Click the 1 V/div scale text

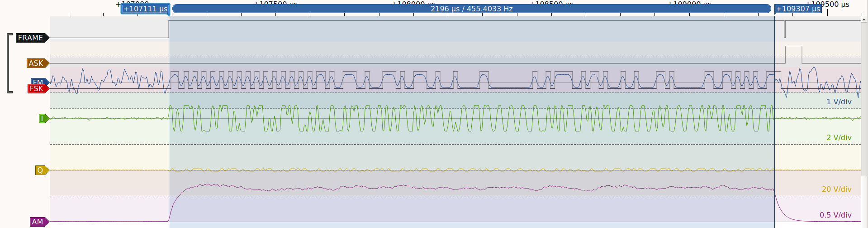(x=839, y=102)
